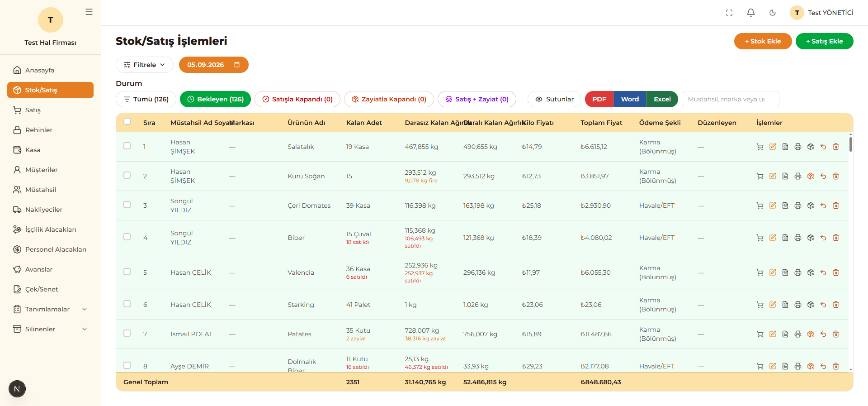Click undo arrow in Biber row 4
Viewport: 868px width, 406px height.
(823, 238)
